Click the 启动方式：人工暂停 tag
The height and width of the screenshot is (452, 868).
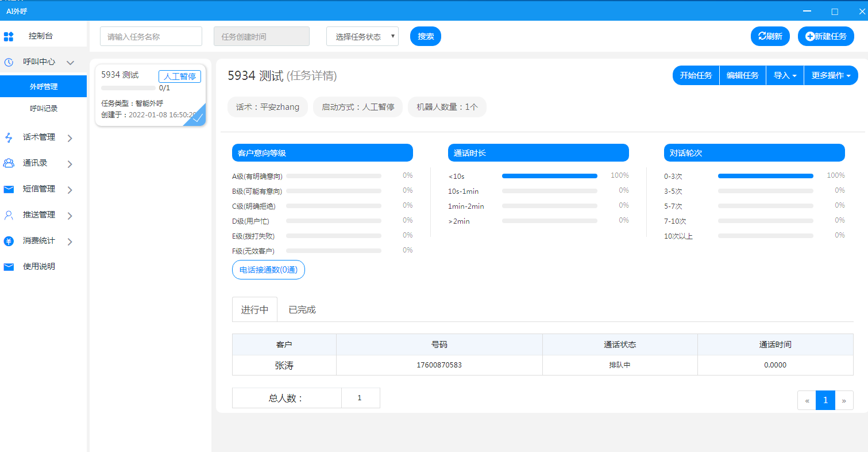(x=358, y=107)
